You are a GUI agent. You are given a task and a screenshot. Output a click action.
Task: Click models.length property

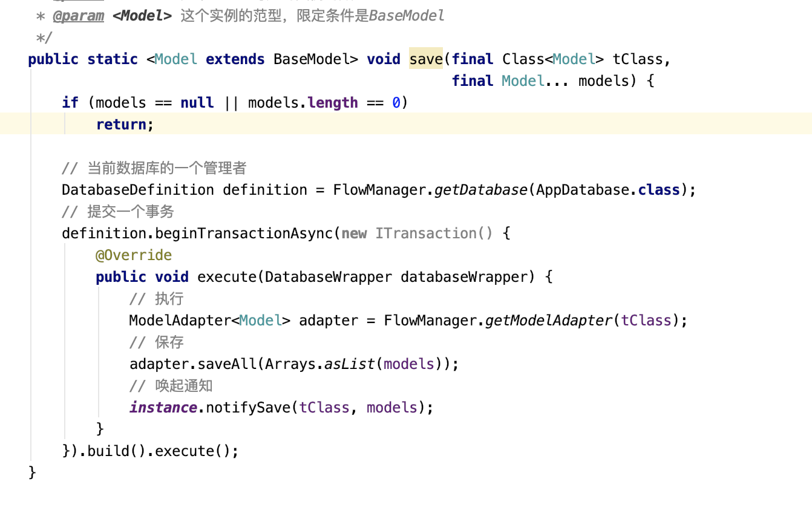click(x=303, y=103)
